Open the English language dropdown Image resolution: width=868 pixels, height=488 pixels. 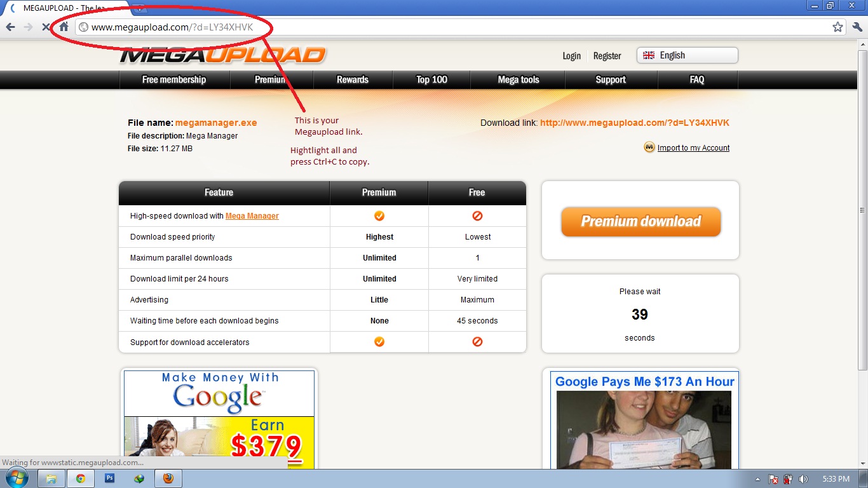(x=686, y=55)
